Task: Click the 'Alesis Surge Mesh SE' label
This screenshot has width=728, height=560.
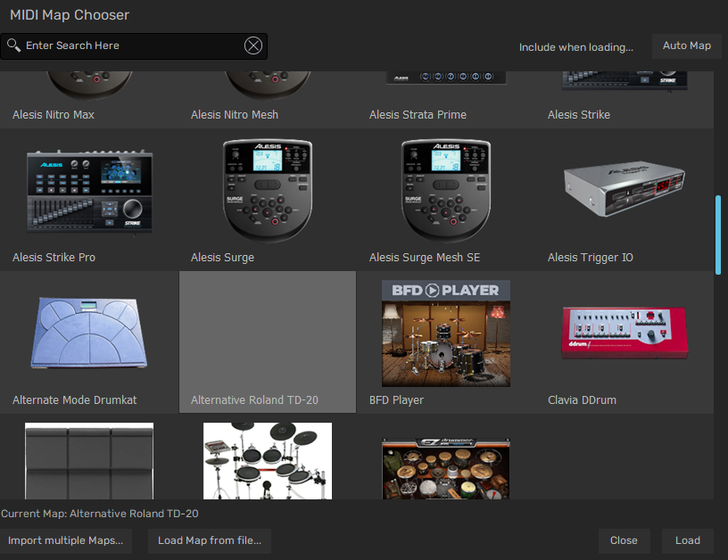Action: 425,258
